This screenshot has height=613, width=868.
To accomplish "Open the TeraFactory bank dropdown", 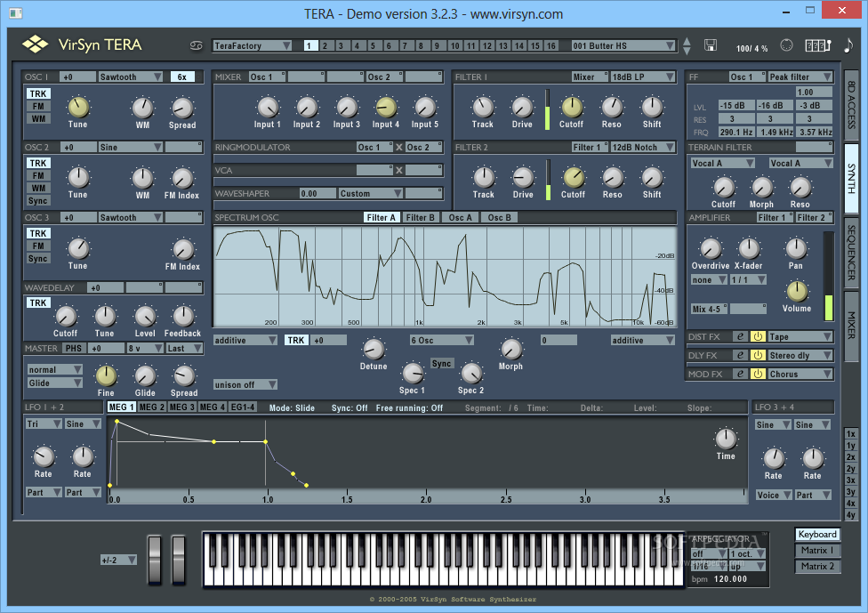I will pos(253,45).
